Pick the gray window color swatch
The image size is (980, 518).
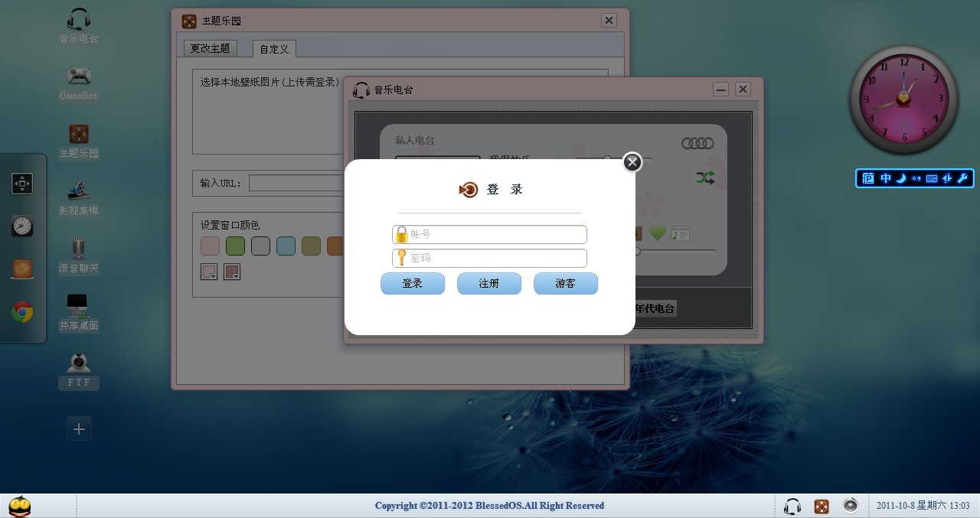tap(260, 246)
